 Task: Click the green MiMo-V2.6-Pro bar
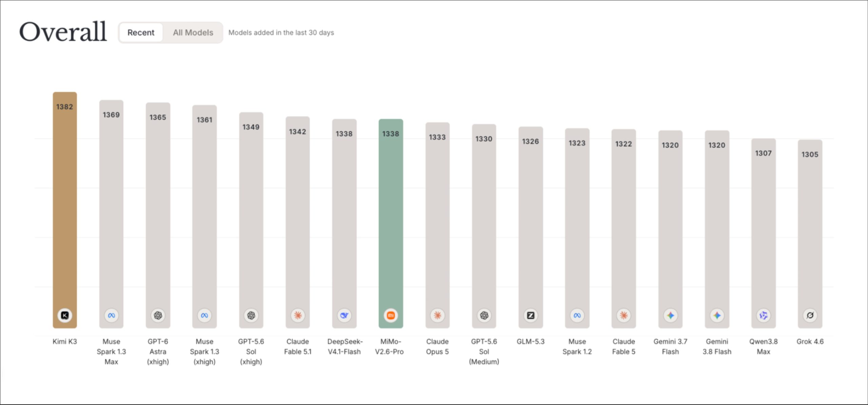(x=391, y=224)
